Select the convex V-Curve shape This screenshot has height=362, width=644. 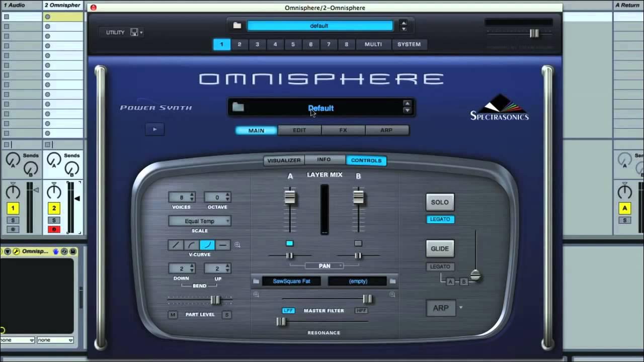(191, 245)
